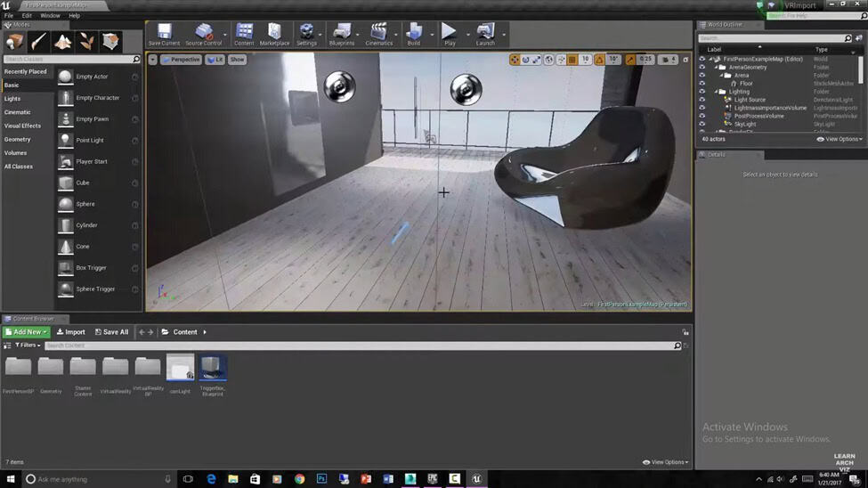Image resolution: width=868 pixels, height=488 pixels.
Task: Open the Window menu
Action: coord(50,15)
